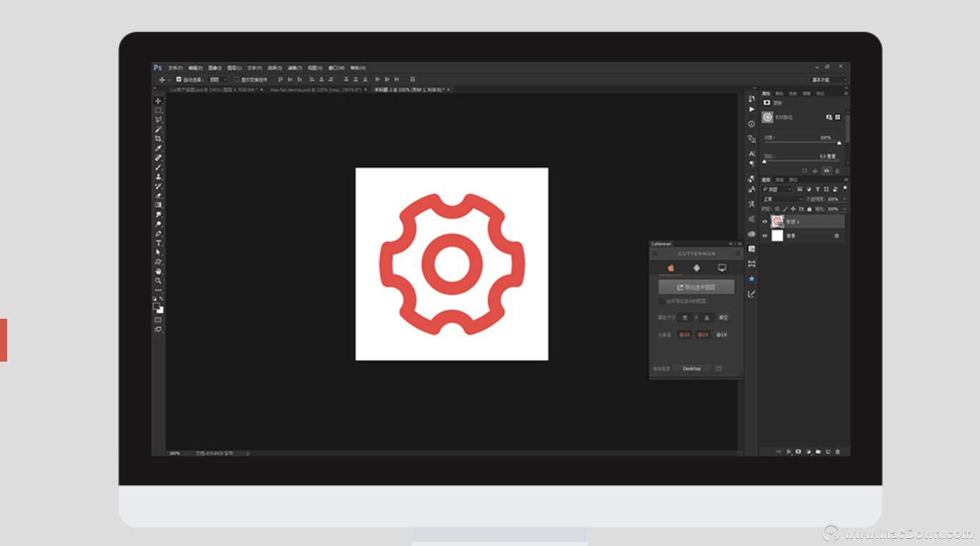Toggle the @2X resolution option
980x546 pixels.
[703, 334]
